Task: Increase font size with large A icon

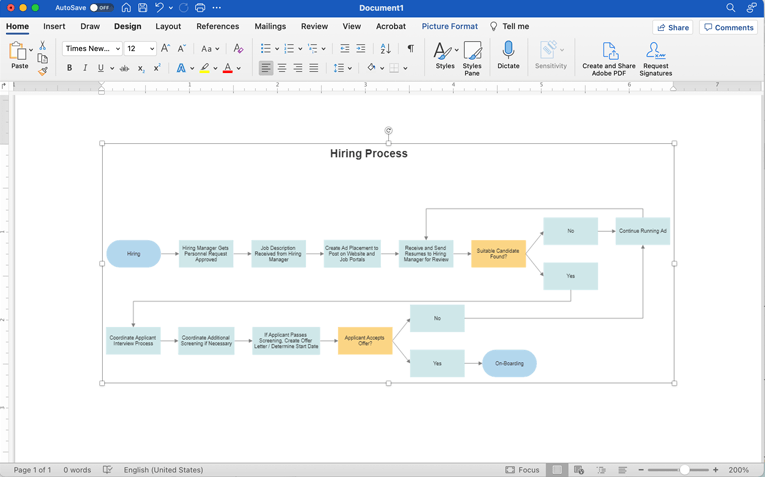Action: (165, 48)
